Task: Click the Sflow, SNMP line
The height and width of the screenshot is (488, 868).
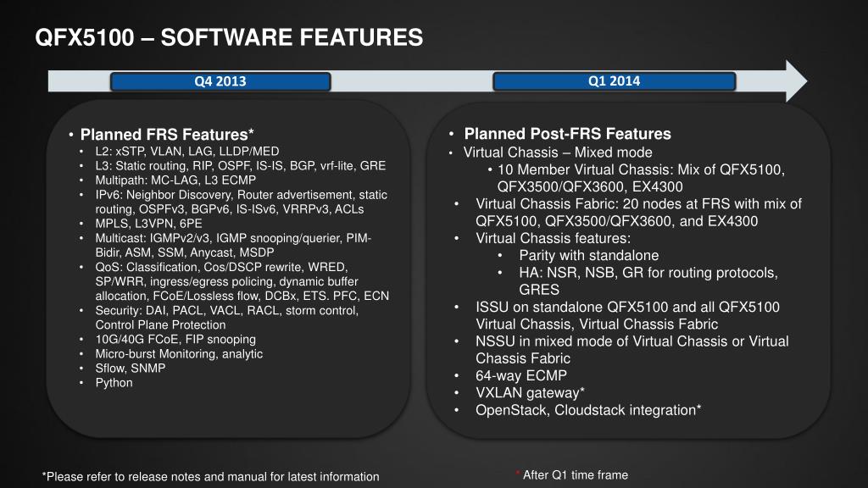Action: [x=130, y=368]
